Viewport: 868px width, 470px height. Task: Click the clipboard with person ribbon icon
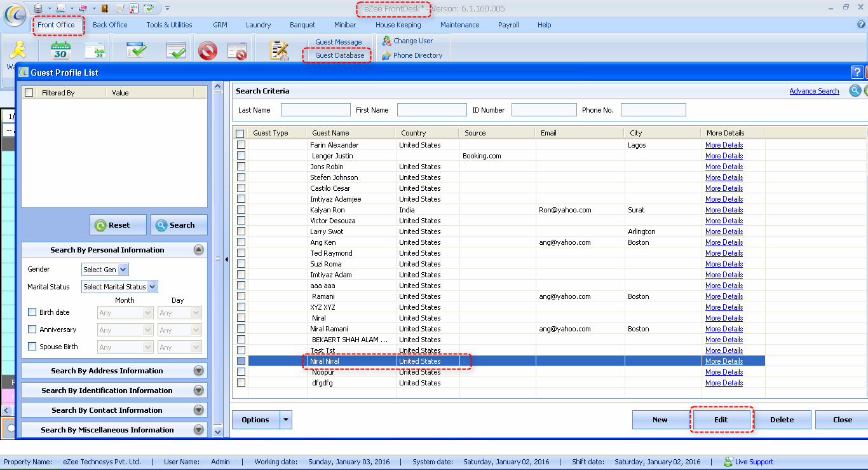tap(279, 50)
